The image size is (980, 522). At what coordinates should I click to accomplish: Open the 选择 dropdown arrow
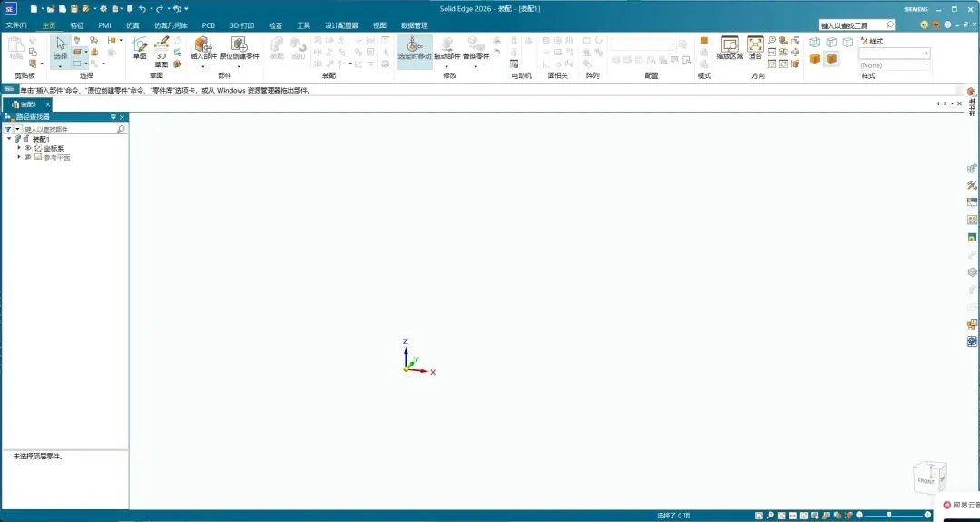pos(61,65)
